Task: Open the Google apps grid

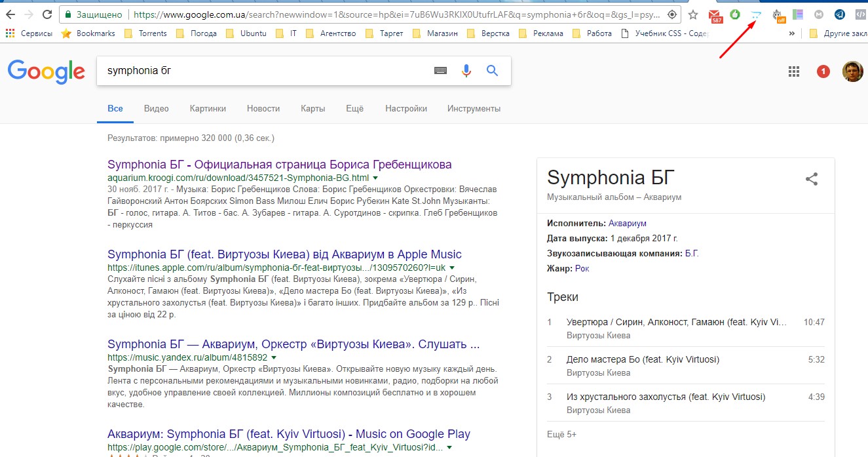Action: 794,71
